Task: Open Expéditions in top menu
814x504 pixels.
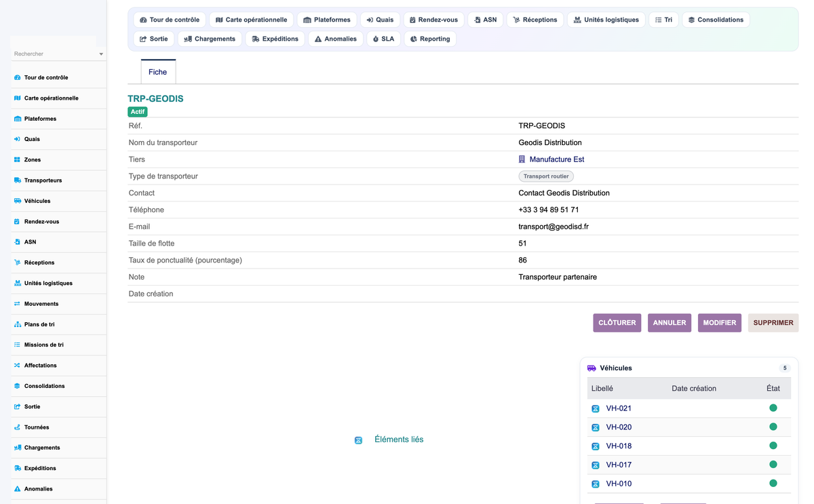Action: [x=275, y=39]
